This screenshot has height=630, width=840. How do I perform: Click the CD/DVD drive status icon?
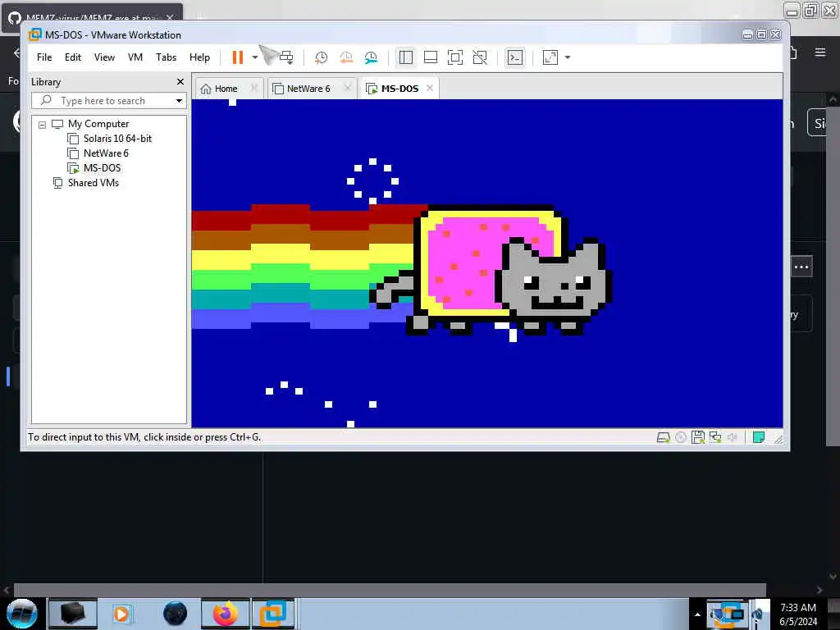pos(680,437)
